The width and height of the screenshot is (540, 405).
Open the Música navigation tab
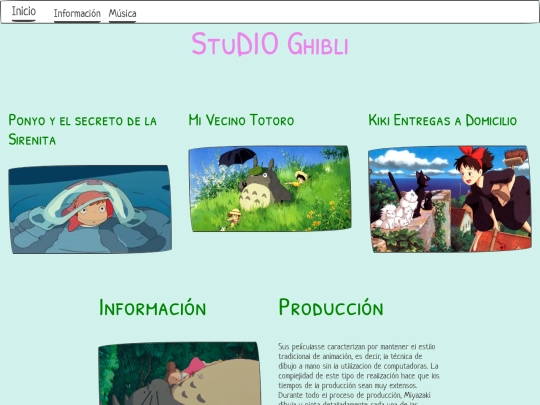(123, 14)
